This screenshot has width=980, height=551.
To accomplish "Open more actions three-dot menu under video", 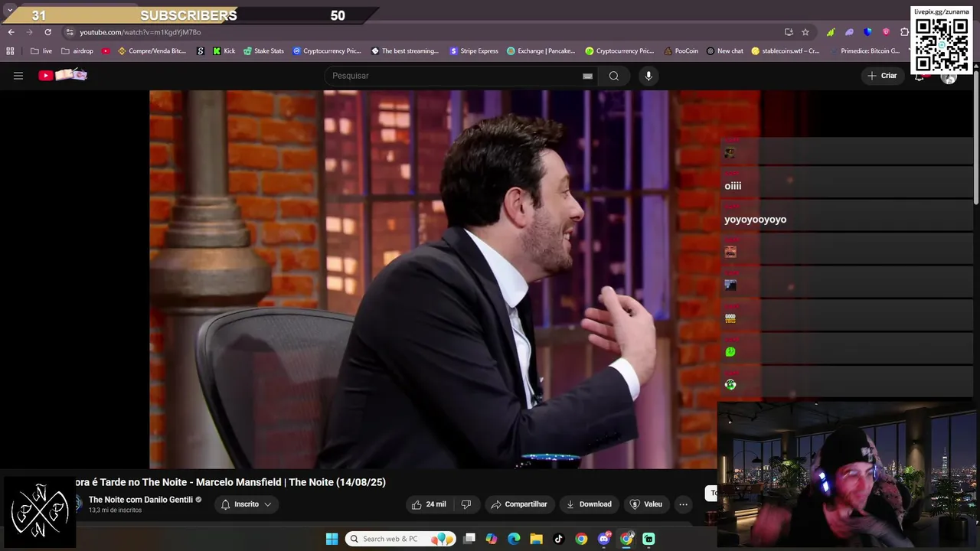I will click(683, 504).
